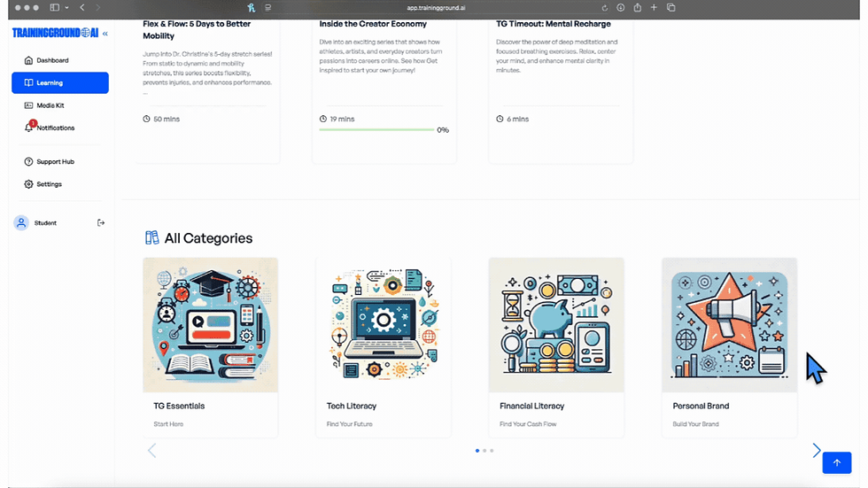The image size is (868, 488).
Task: Open the Personal Brand category thumbnail
Action: [730, 325]
